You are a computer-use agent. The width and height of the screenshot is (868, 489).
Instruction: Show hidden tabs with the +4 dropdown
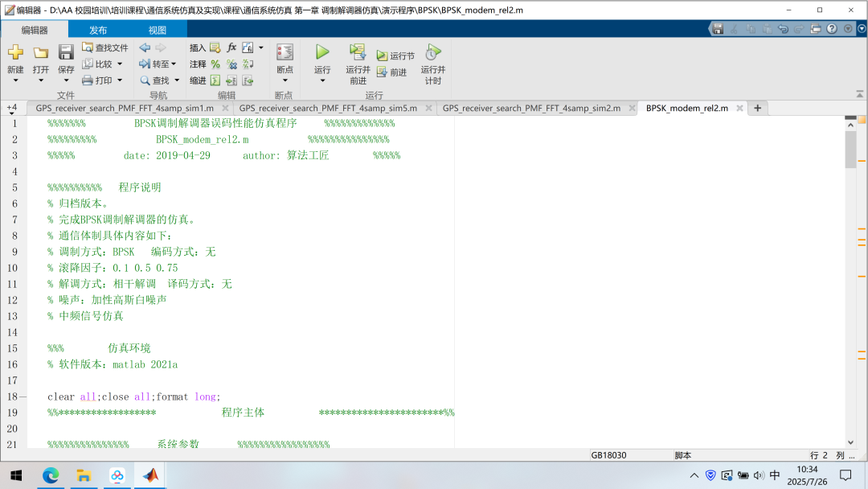tap(12, 108)
